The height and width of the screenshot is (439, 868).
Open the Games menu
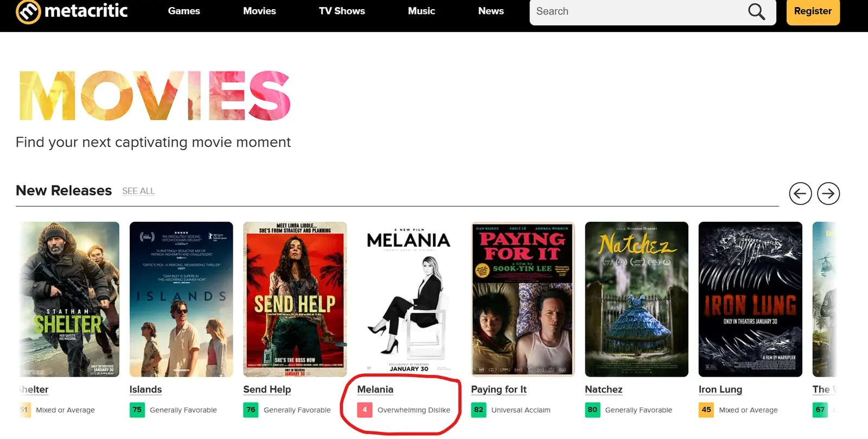(x=184, y=11)
